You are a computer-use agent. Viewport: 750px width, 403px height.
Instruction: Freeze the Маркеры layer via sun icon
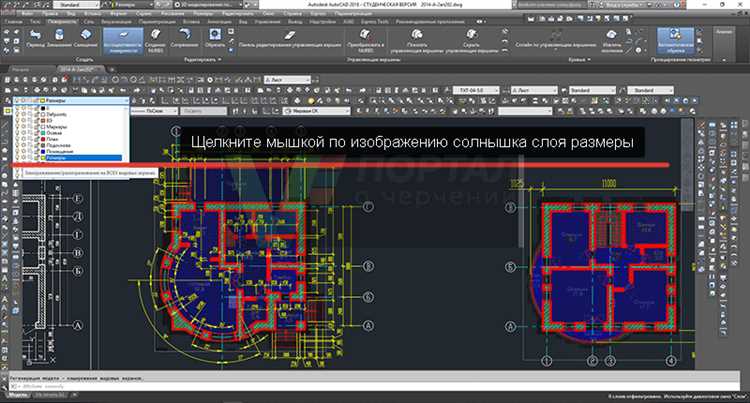[x=23, y=127]
